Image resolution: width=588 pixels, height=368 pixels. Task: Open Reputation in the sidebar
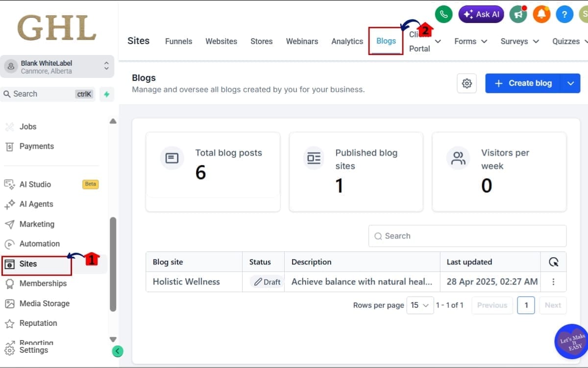pos(38,323)
